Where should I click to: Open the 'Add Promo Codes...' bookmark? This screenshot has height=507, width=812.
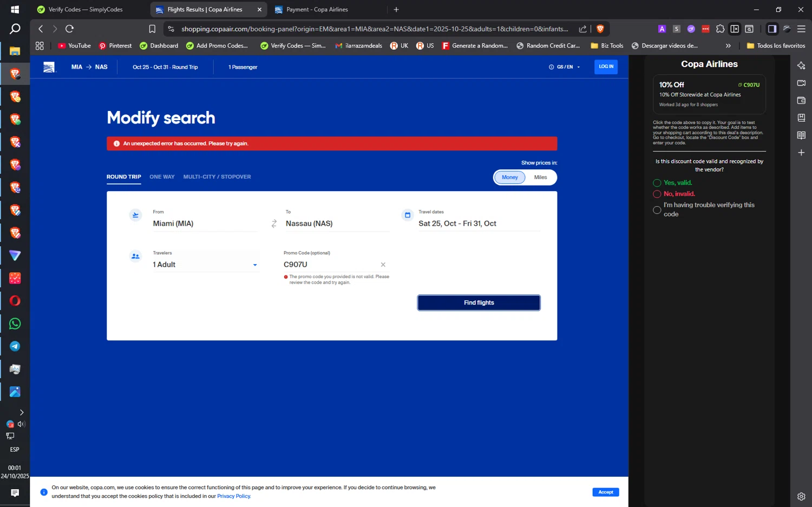click(217, 45)
